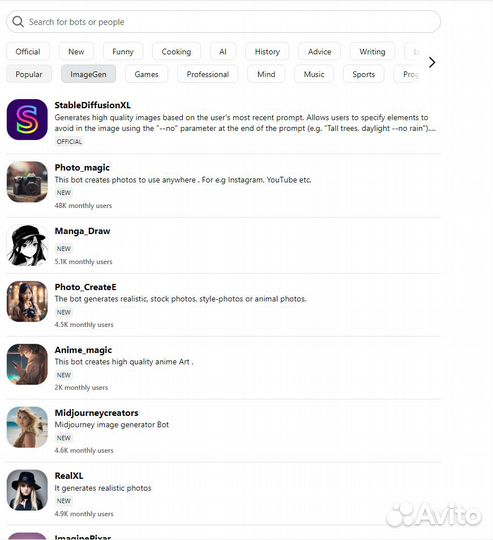
Task: Enable the Official category chip
Action: [28, 52]
